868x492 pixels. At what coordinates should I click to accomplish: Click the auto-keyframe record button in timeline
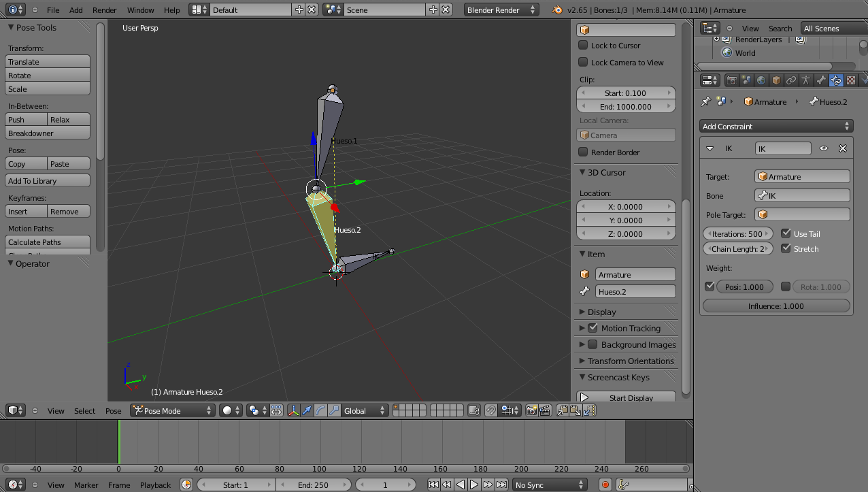(605, 485)
